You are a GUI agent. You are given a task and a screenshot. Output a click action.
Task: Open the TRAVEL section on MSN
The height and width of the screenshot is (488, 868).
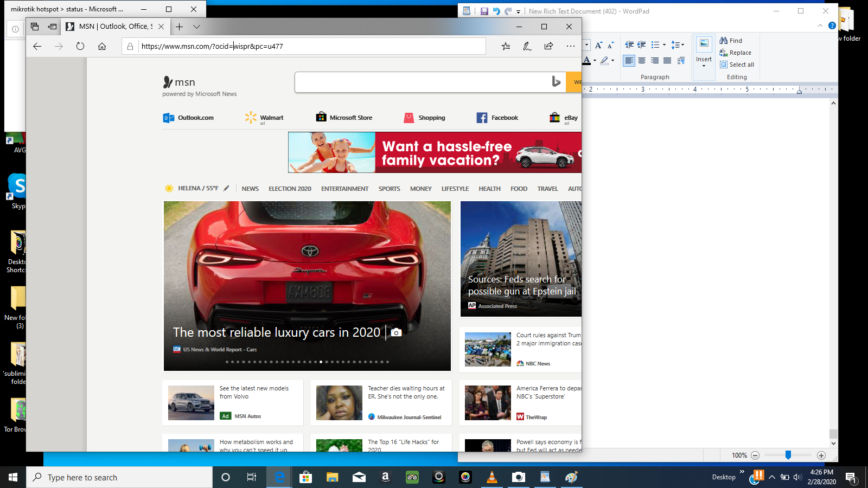click(x=547, y=189)
